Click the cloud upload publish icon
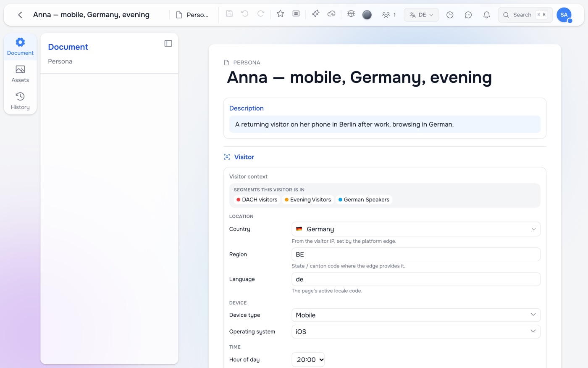588x368 pixels. (331, 14)
